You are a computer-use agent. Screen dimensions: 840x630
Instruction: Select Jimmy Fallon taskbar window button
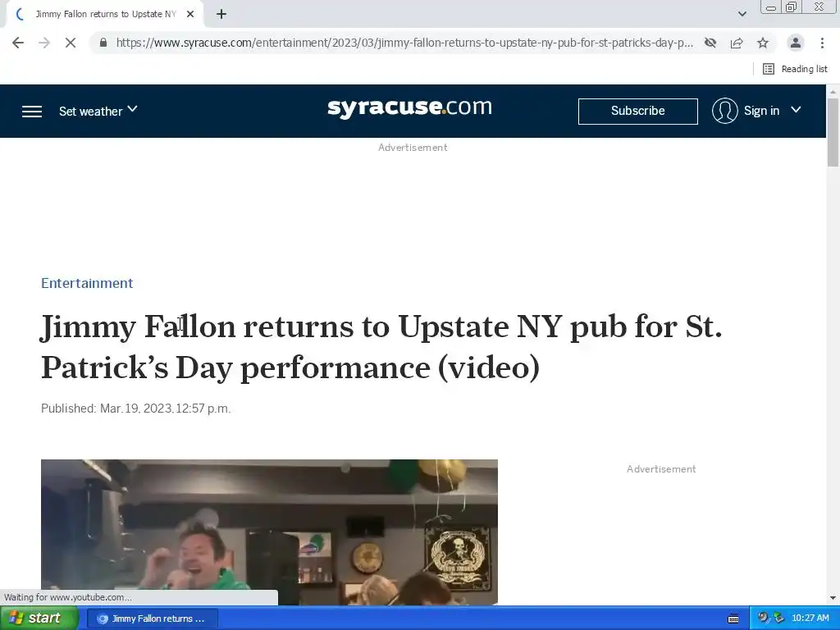(152, 619)
